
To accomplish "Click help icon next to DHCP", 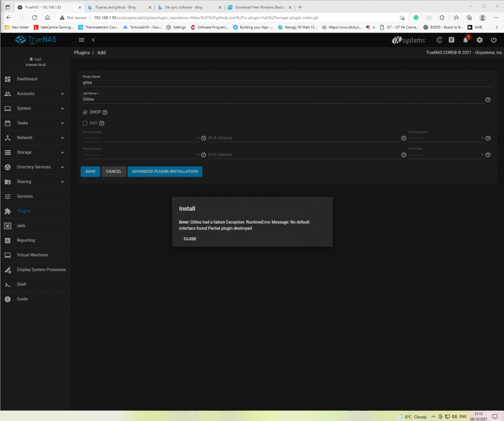I will pyautogui.click(x=105, y=112).
